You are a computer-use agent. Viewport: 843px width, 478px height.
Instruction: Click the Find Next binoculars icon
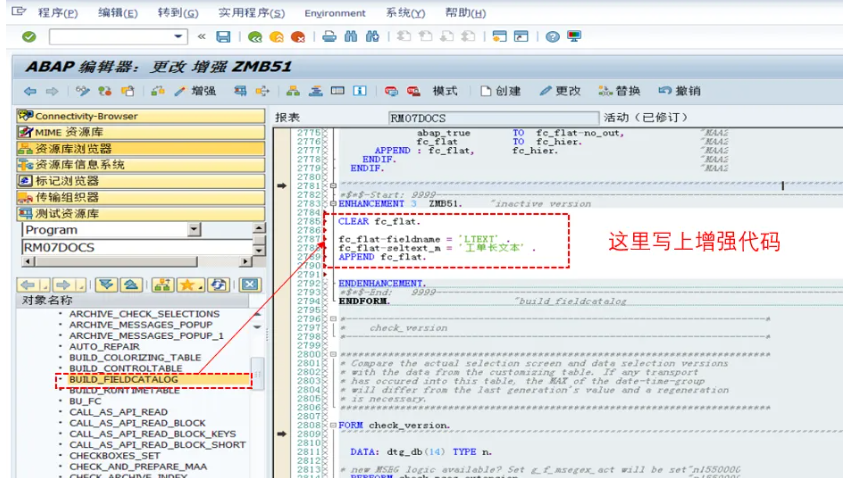(x=372, y=37)
